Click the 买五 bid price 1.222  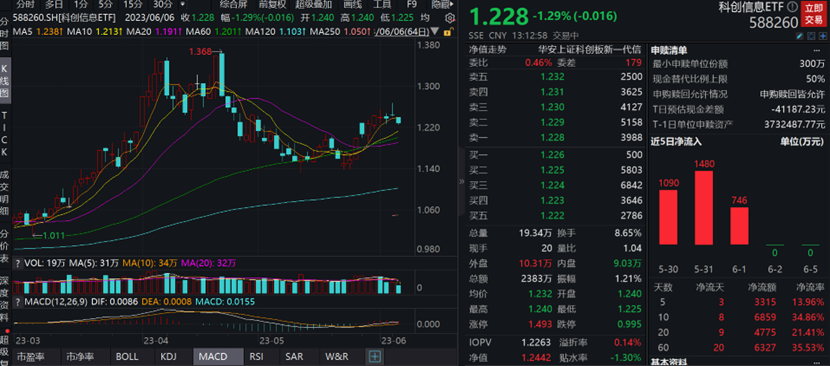tap(552, 216)
